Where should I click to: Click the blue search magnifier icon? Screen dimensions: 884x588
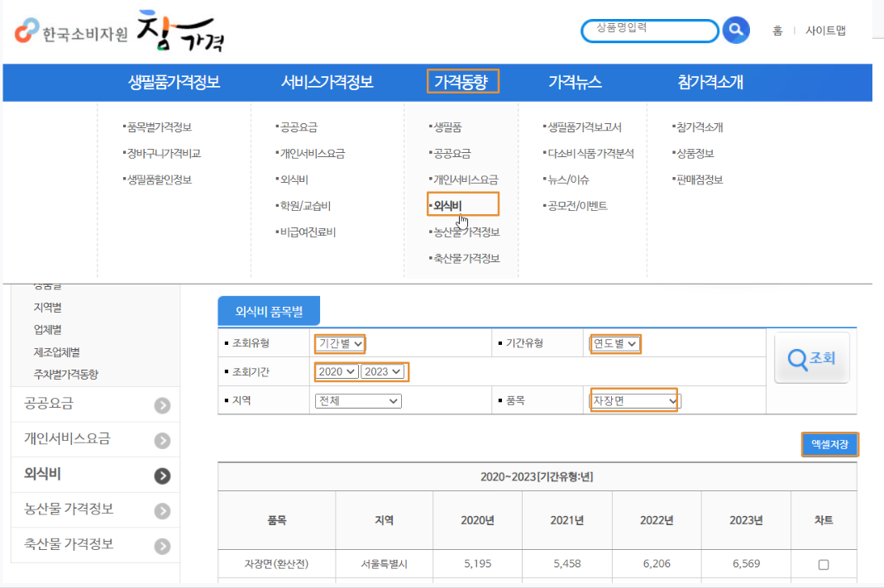tap(736, 30)
